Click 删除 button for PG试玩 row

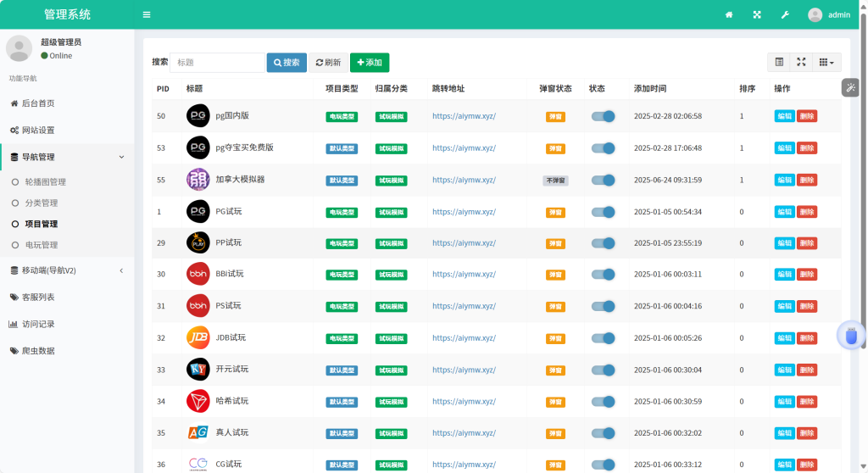807,212
